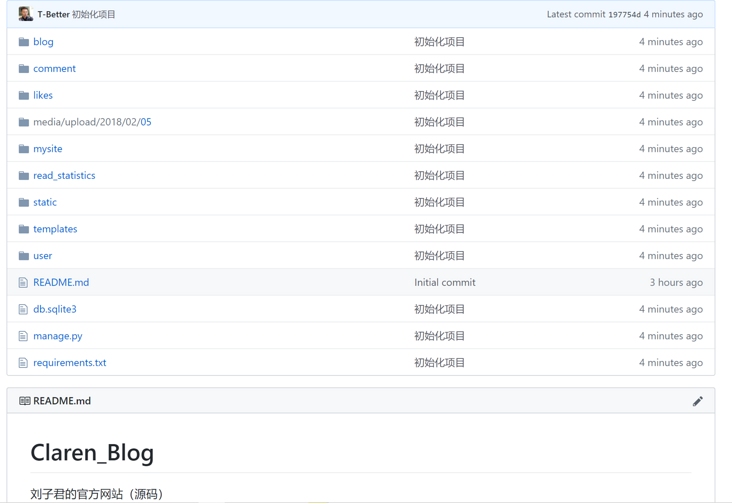Image resolution: width=732 pixels, height=503 pixels.
Task: Click the folder icon next to media/upload
Action: point(24,122)
